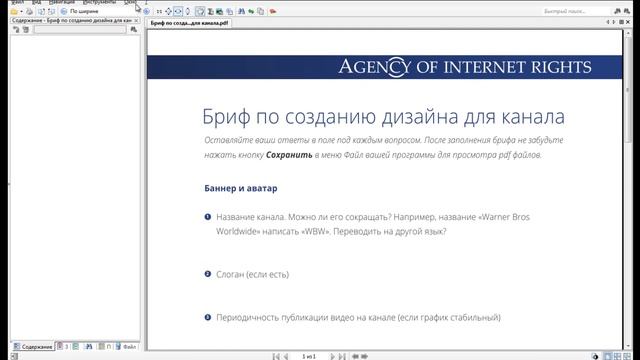This screenshot has width=640, height=360.
Task: Open the dropdown arrow beside Open folder
Action: pyautogui.click(x=21, y=11)
